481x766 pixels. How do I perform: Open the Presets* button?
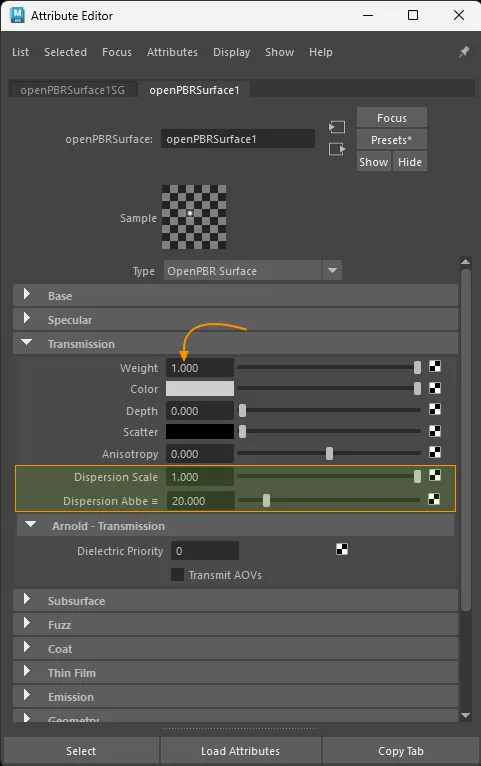[392, 140]
